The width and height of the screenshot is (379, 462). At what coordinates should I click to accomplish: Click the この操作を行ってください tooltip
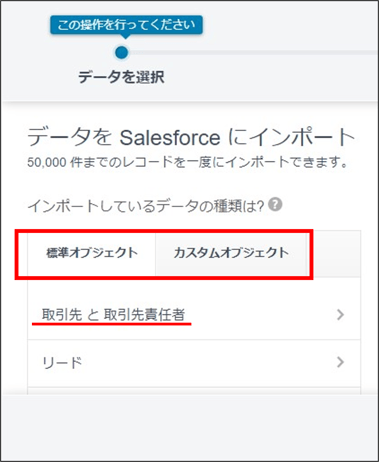(126, 25)
